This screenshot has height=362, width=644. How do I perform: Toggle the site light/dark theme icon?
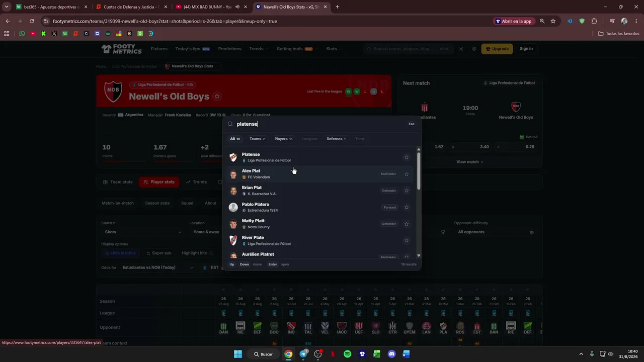[461, 49]
